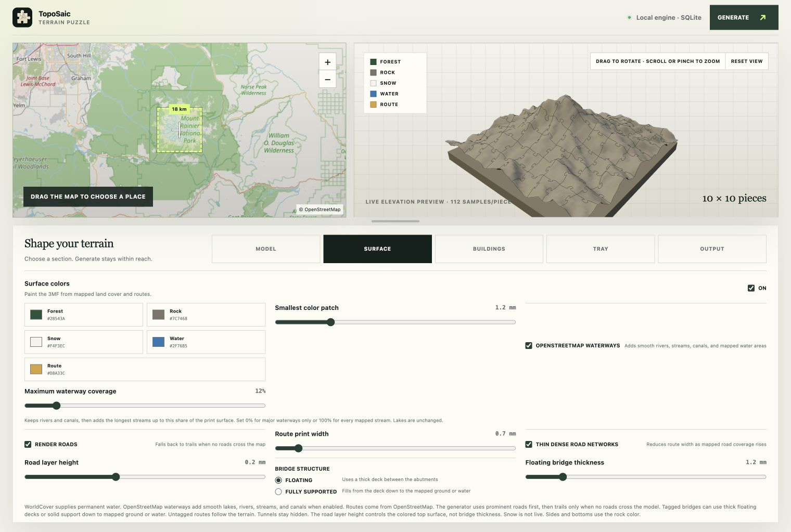The height and width of the screenshot is (532, 791).
Task: Click the Local engine · SQLite status text
Action: (x=669, y=18)
